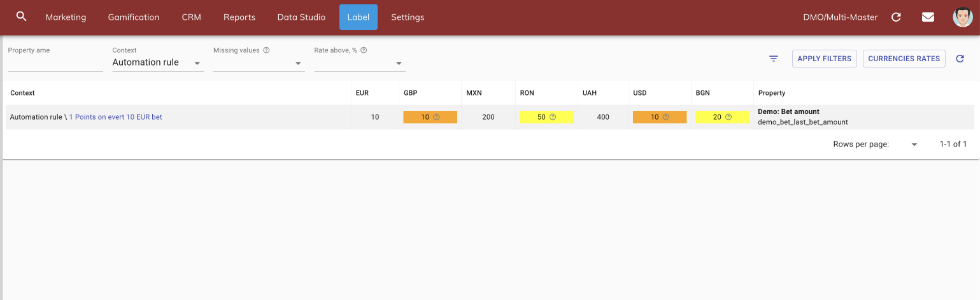Expand the Rows per page selector
980x300 pixels.
[x=914, y=145]
